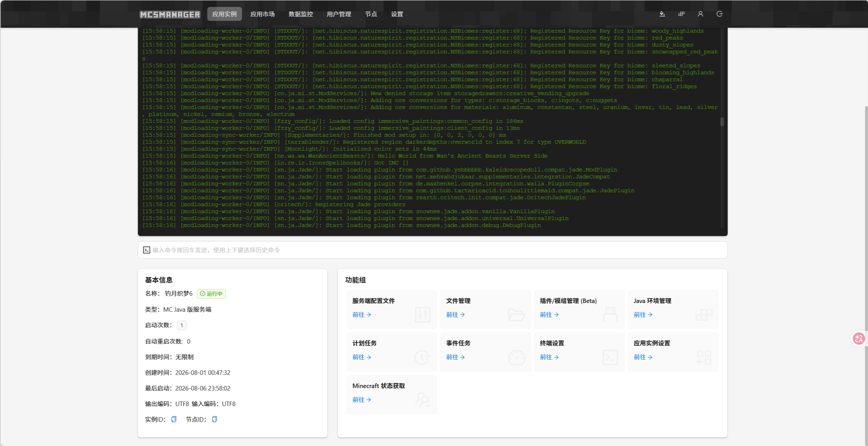
Task: Click the terminal prompt icon in the command box
Action: (146, 250)
